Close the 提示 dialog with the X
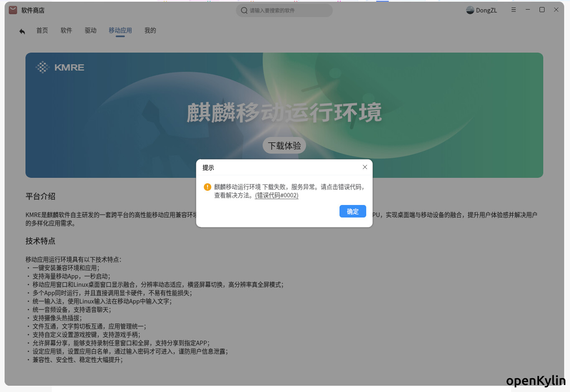 tap(365, 167)
